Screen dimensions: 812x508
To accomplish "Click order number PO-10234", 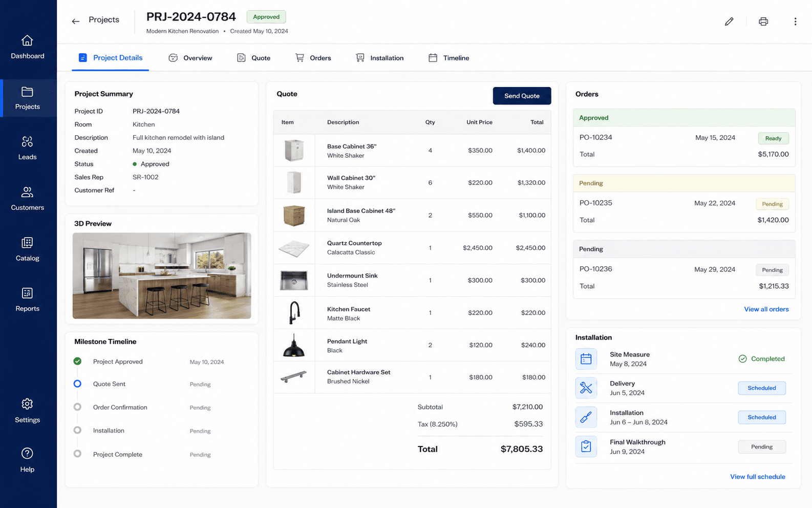I will [595, 137].
